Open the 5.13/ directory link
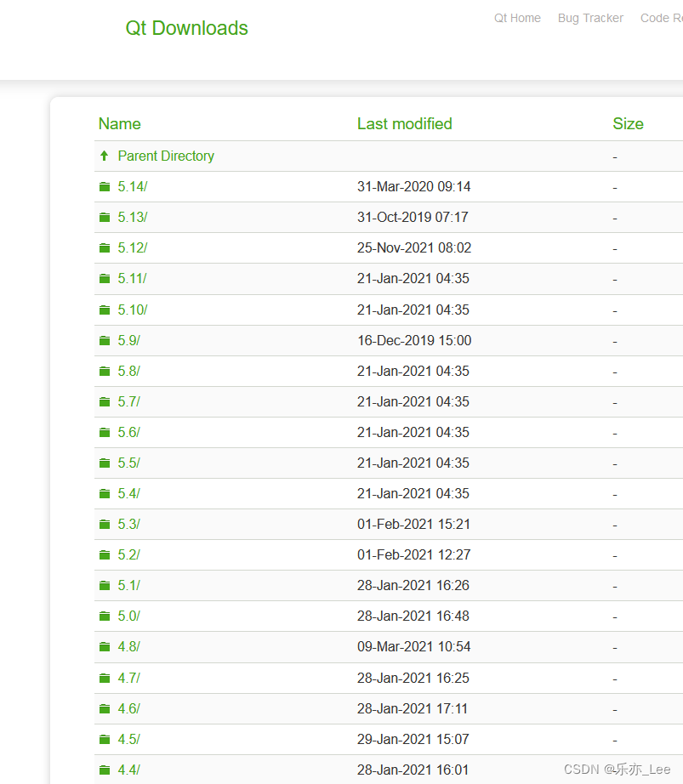Image resolution: width=683 pixels, height=784 pixels. coord(133,217)
